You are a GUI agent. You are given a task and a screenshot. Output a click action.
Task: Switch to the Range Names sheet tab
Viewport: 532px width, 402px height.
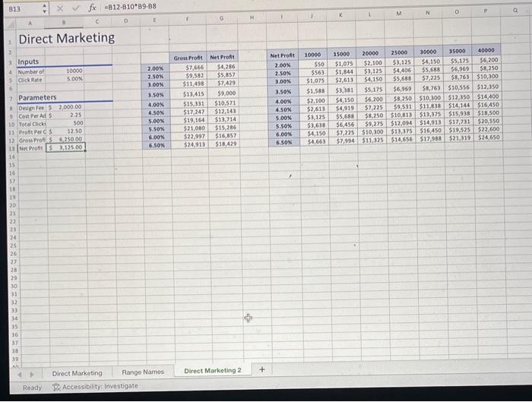[143, 372]
